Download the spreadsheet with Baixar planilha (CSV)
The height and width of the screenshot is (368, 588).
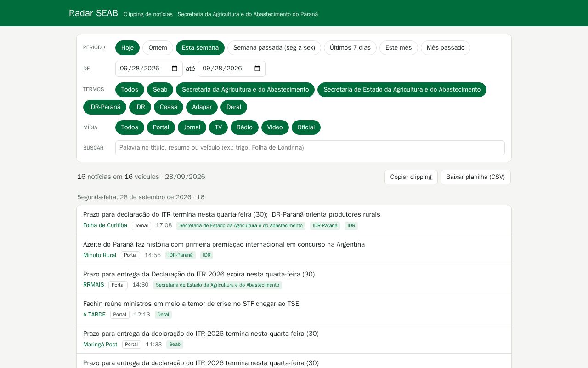(x=475, y=177)
